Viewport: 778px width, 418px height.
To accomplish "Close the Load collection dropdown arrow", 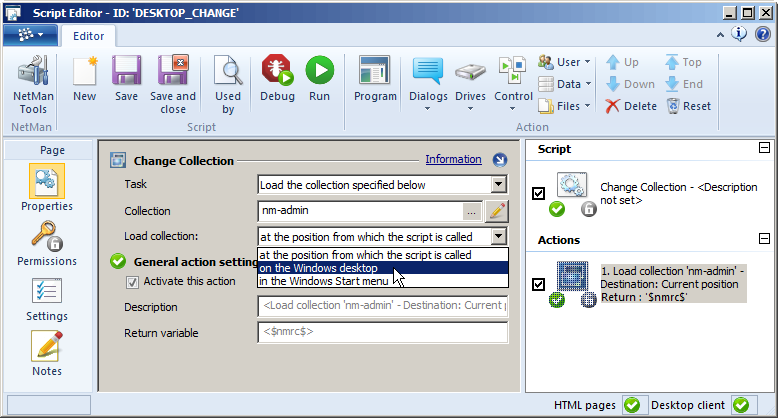I will coord(499,236).
